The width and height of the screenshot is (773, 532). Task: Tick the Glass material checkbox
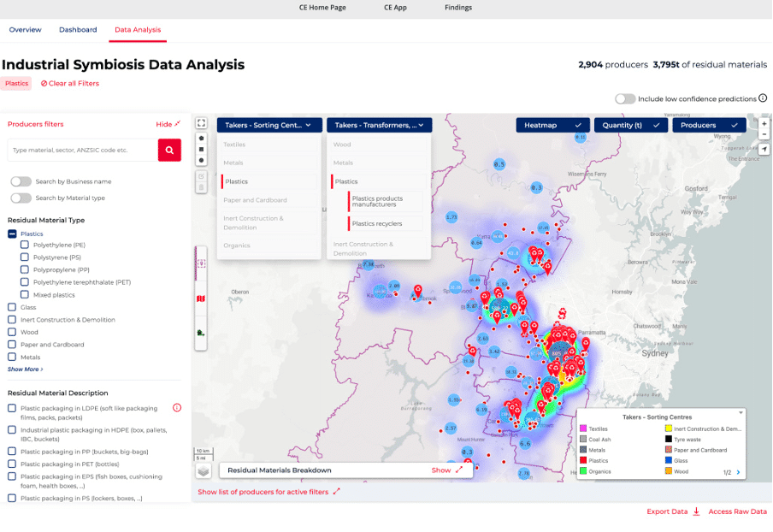coord(12,307)
